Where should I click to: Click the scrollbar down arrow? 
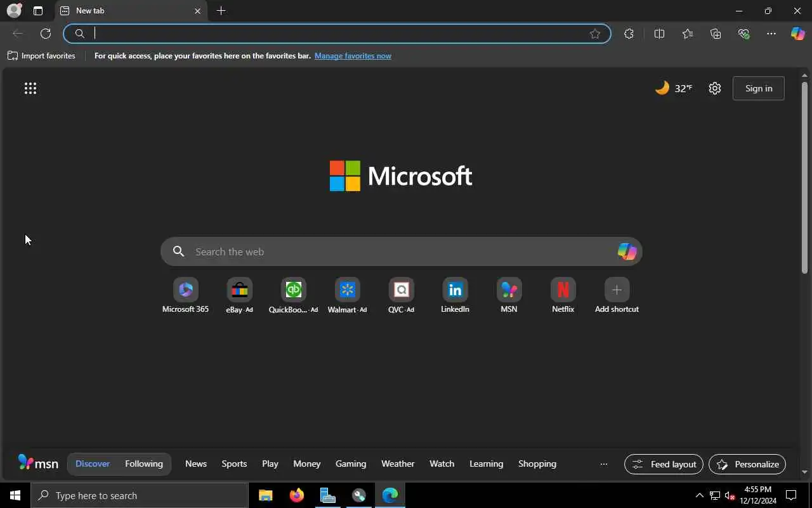tap(804, 472)
